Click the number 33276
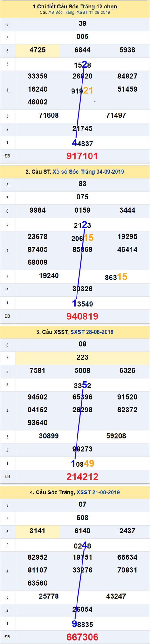The image size is (150, 644). point(82,570)
